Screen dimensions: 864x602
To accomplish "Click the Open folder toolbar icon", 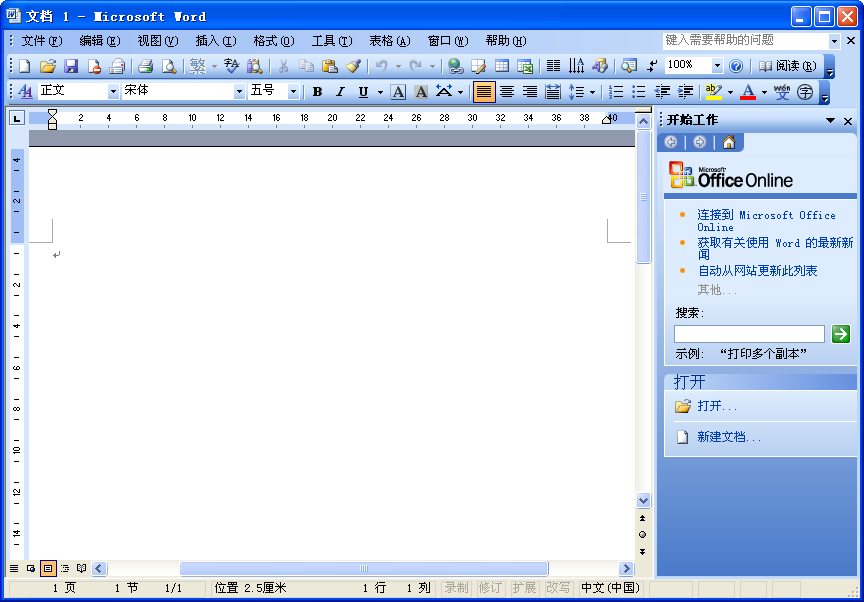I will (48, 66).
